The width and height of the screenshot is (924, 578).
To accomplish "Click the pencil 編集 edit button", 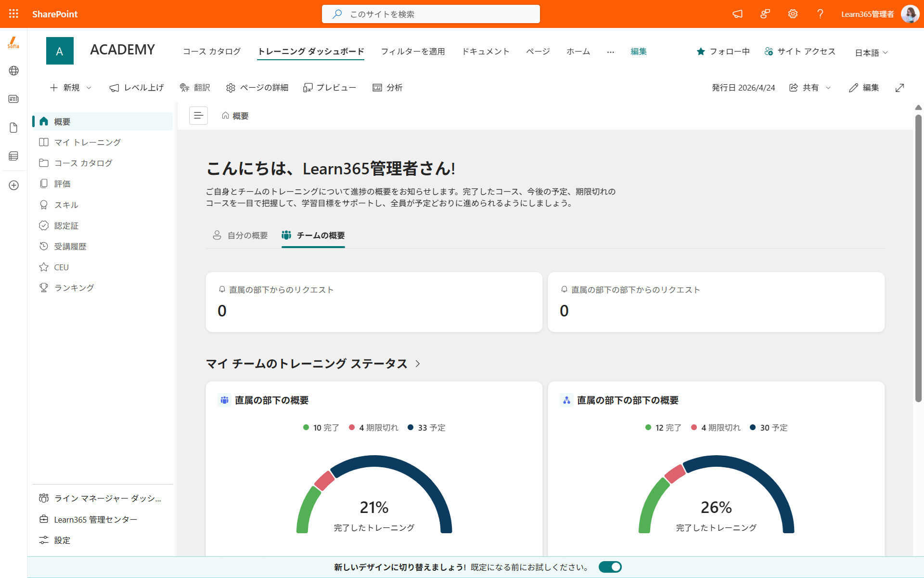I will pos(864,88).
